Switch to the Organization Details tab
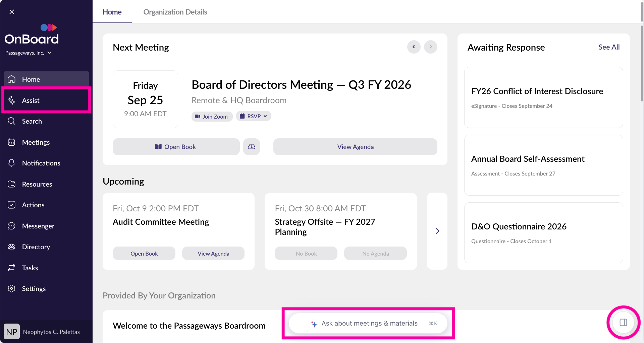 coord(175,12)
